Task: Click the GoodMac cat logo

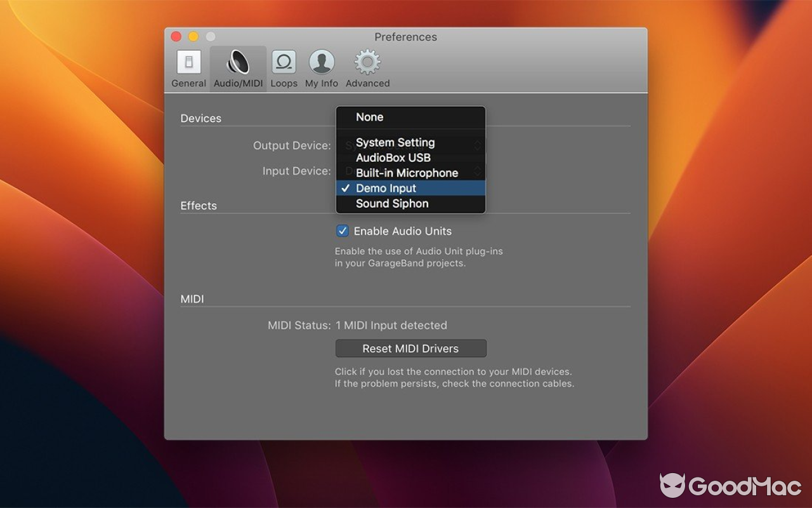Action: [672, 486]
